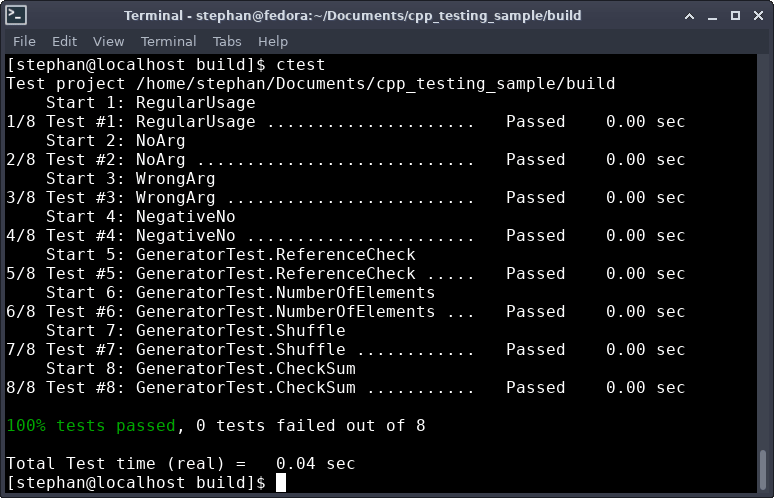This screenshot has height=498, width=774.
Task: Open the Edit menu
Action: (x=64, y=41)
